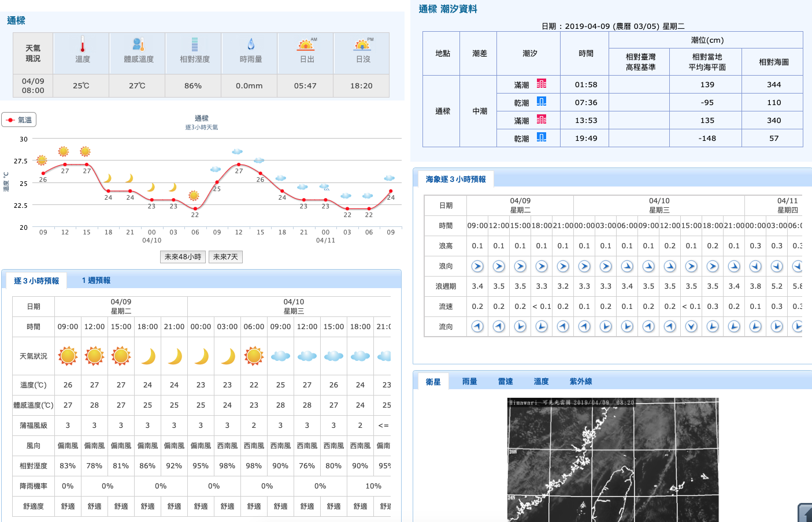Click the 日沒 sunset icon

[363, 44]
